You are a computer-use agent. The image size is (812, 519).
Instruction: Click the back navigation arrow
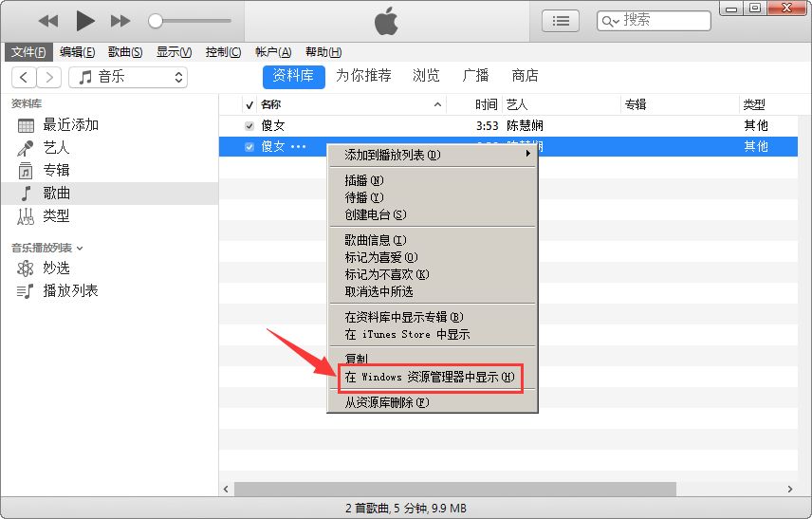point(24,77)
